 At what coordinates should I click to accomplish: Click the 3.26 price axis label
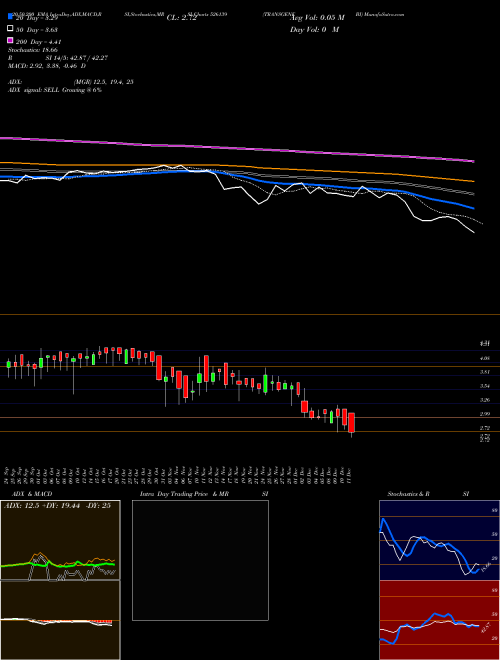(484, 400)
